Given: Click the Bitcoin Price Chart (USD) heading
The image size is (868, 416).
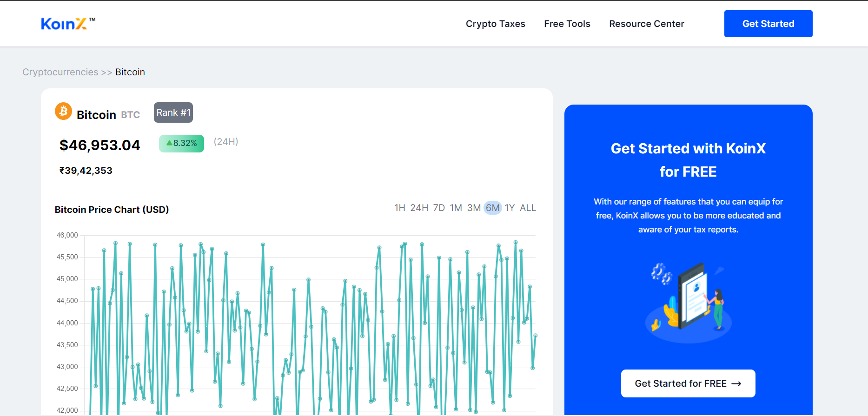Looking at the screenshot, I should point(112,210).
